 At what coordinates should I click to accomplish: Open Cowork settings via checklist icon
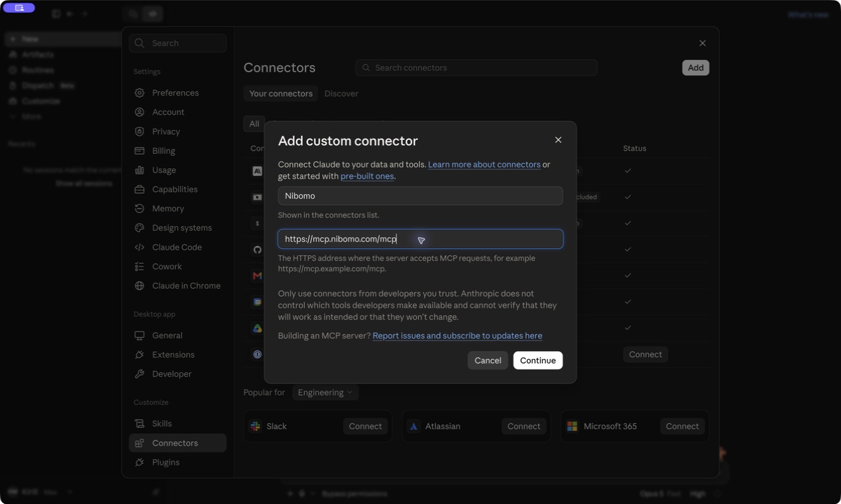pos(139,266)
